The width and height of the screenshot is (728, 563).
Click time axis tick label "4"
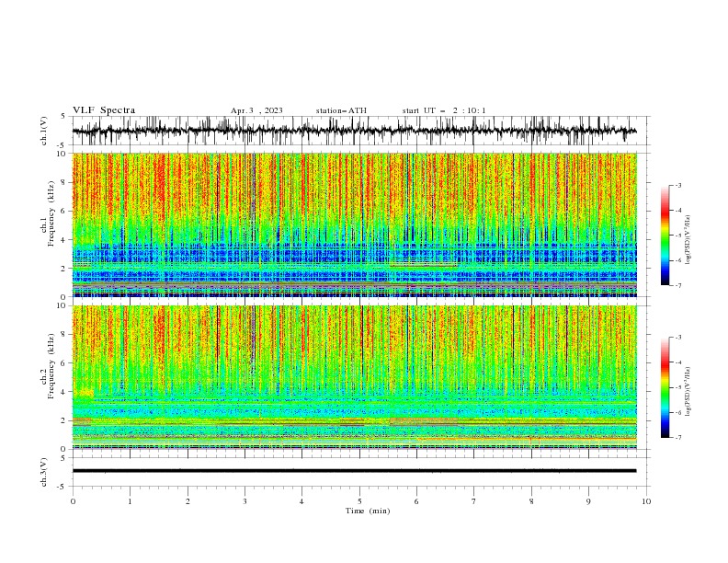tap(301, 501)
